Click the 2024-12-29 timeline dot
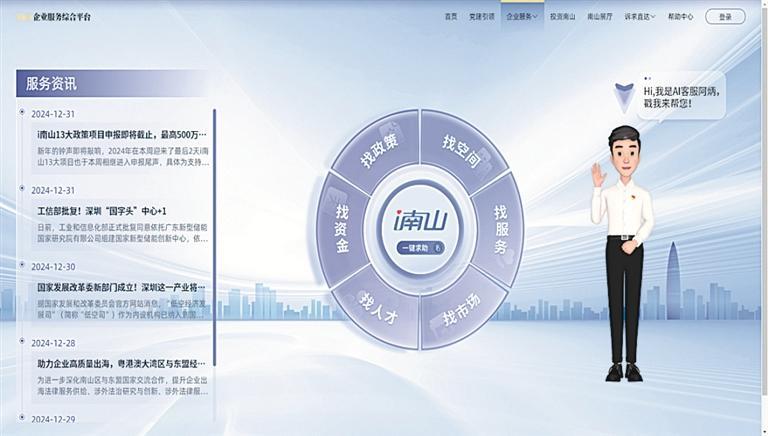 [22, 417]
